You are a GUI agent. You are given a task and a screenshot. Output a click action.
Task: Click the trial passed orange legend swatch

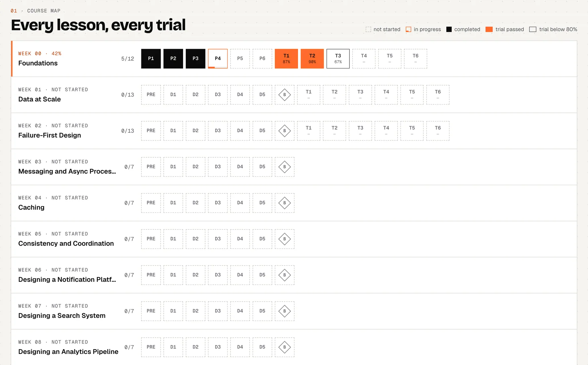click(x=489, y=29)
